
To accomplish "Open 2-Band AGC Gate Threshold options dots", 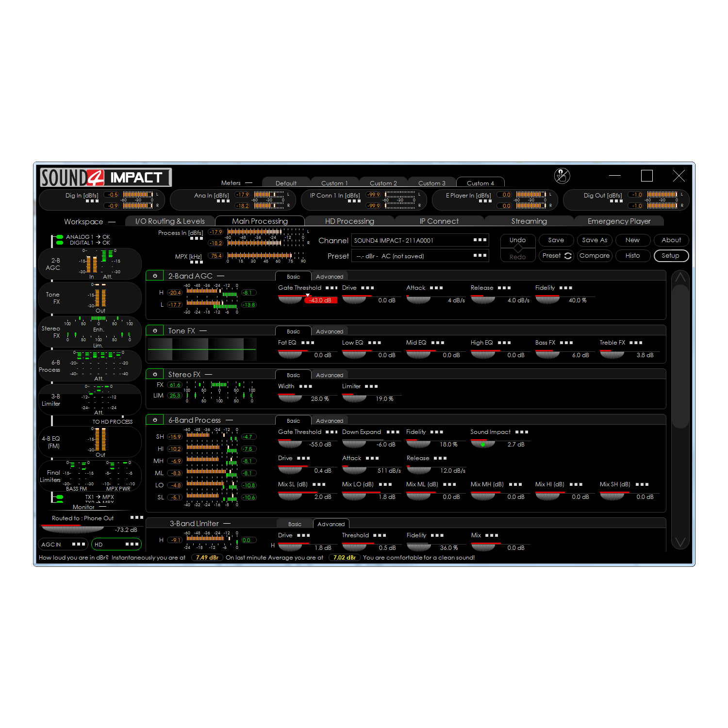I will click(331, 288).
